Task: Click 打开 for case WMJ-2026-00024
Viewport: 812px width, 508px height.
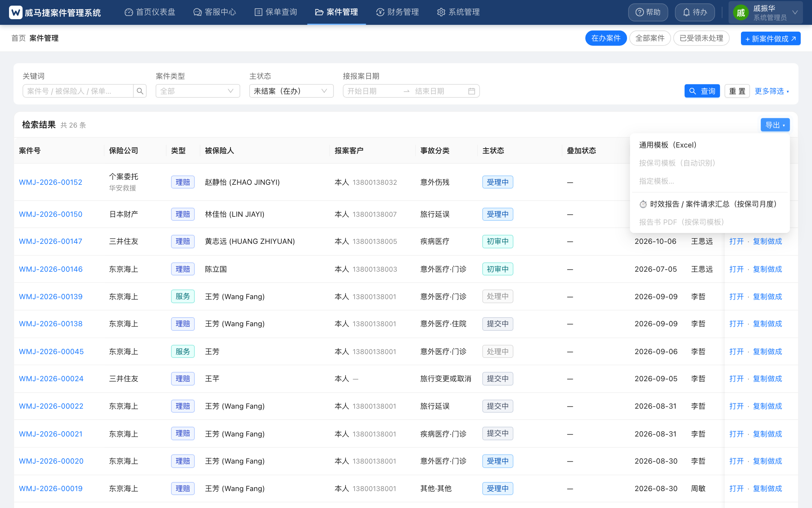Action: click(736, 379)
